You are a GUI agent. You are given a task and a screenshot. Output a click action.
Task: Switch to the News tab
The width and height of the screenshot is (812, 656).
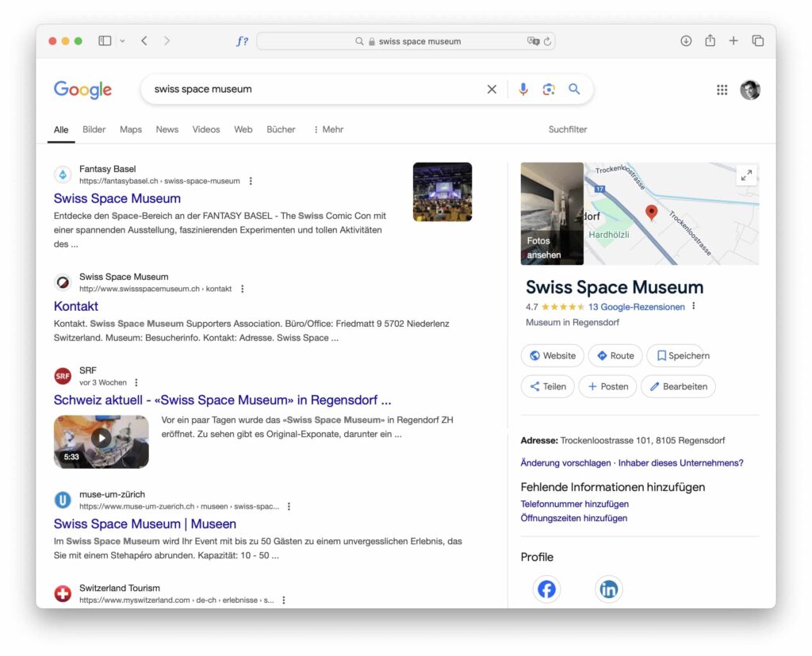coord(167,129)
